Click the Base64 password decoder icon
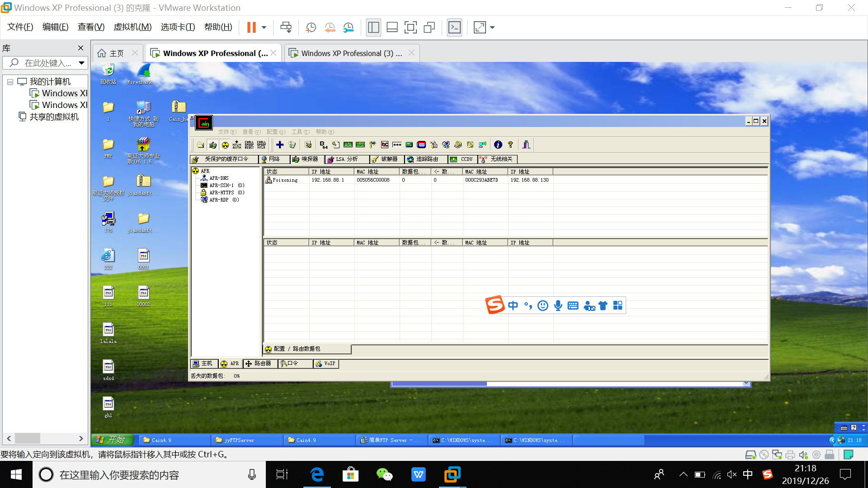The width and height of the screenshot is (868, 488). click(x=323, y=145)
